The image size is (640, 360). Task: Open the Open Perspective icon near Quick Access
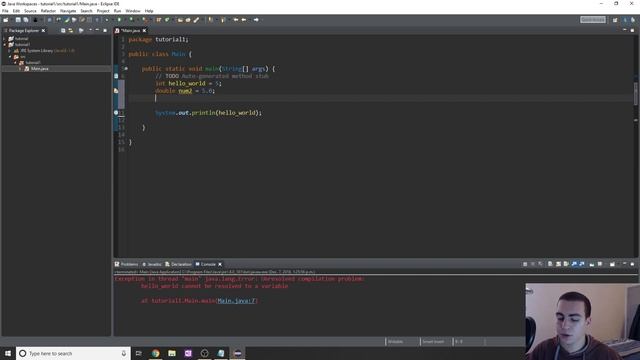click(615, 20)
